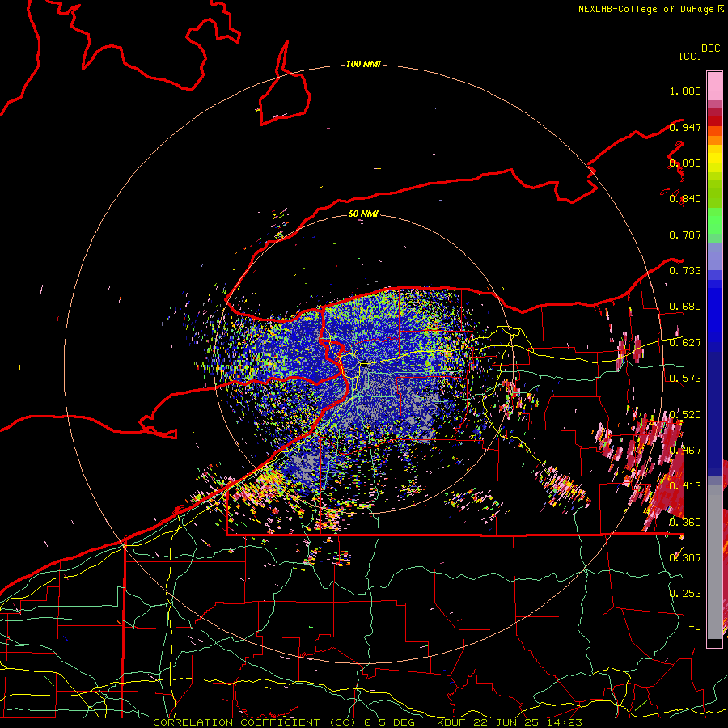Click the NEXLAB-College of DuPage credit text
728x728 pixels.
pyautogui.click(x=646, y=9)
